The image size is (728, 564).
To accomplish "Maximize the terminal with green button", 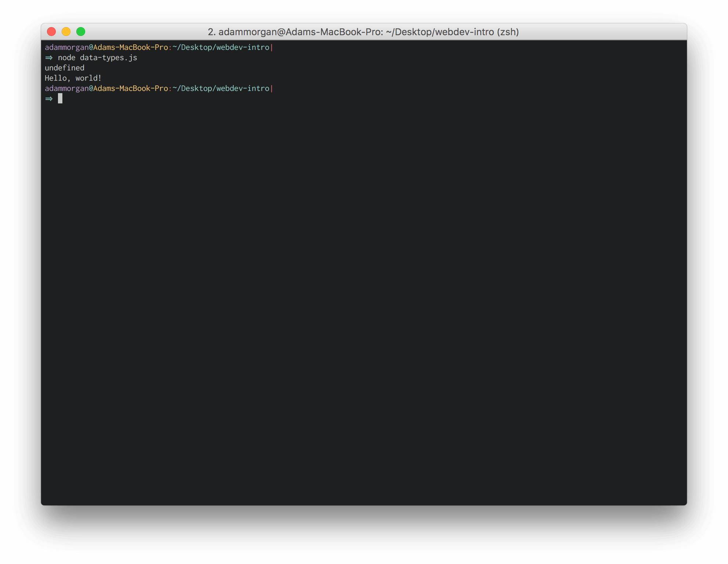I will coord(81,32).
